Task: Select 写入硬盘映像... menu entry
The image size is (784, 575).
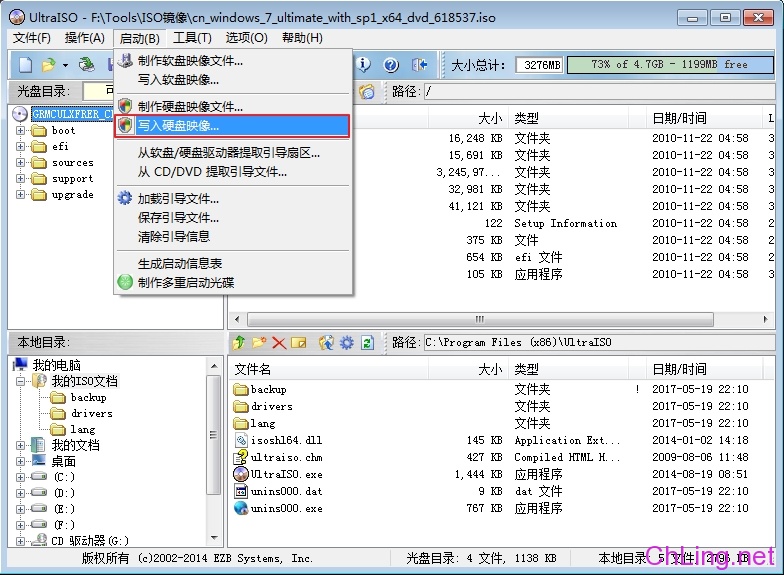Action: 232,126
